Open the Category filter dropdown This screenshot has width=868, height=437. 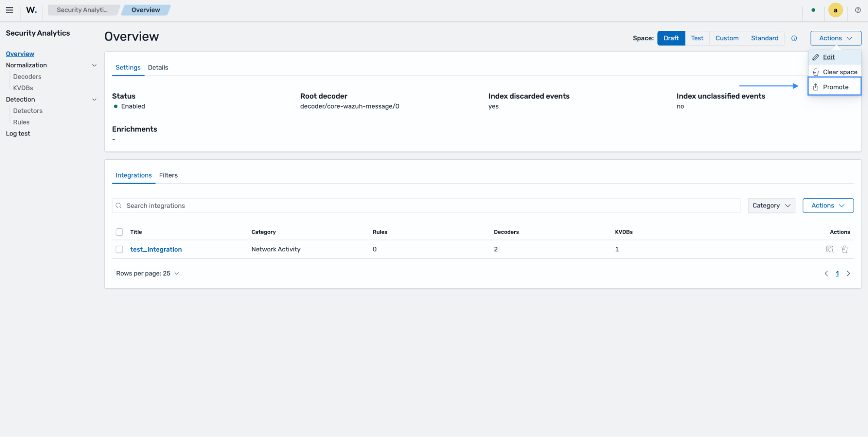point(771,206)
